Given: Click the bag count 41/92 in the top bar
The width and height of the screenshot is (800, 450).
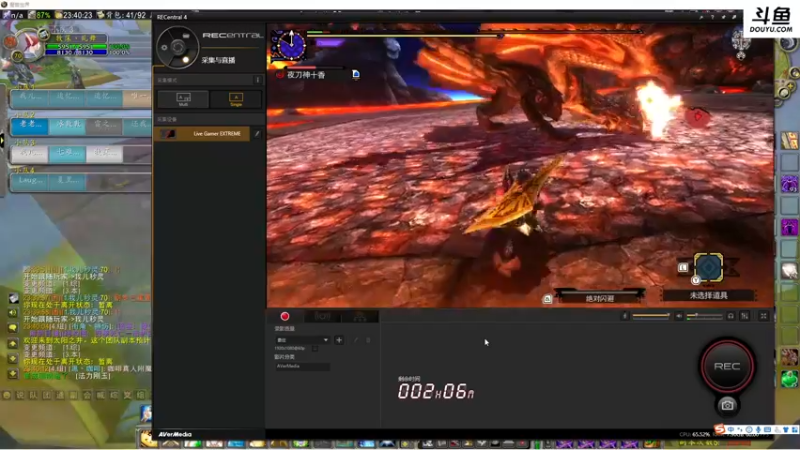Looking at the screenshot, I should click(x=123, y=15).
